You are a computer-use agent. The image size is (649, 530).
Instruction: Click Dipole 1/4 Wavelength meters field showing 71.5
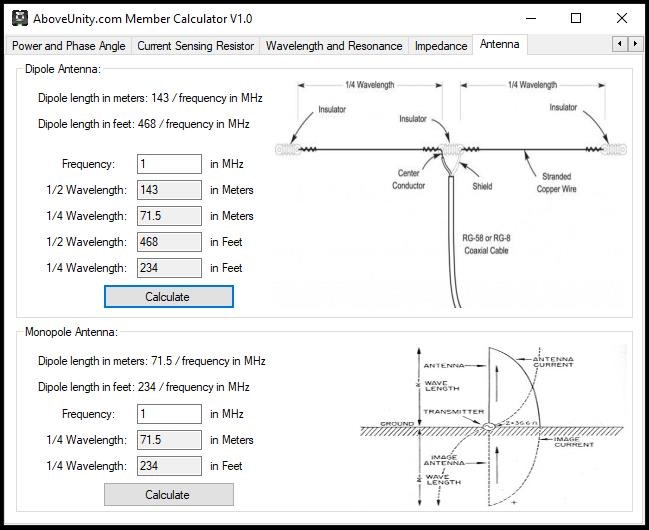pos(169,216)
